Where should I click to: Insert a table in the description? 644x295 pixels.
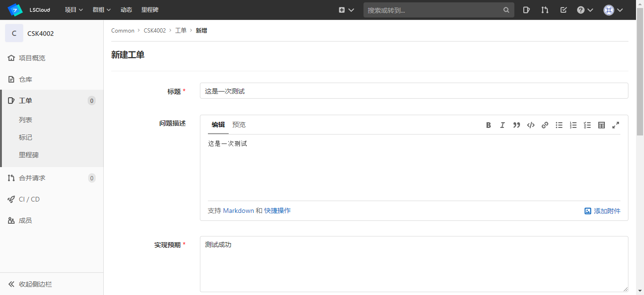click(x=602, y=125)
